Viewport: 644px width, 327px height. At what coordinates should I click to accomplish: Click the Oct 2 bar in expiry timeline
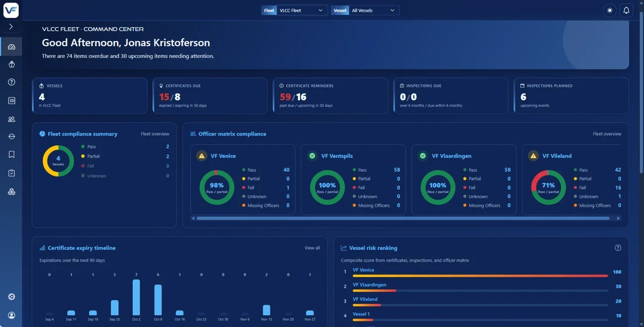[136, 297]
